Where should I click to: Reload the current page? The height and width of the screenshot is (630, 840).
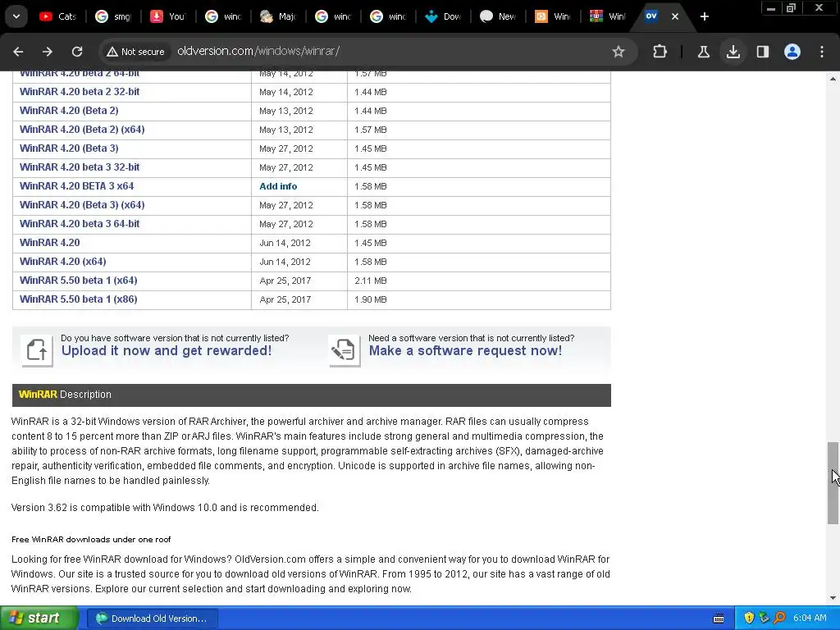pyautogui.click(x=77, y=52)
